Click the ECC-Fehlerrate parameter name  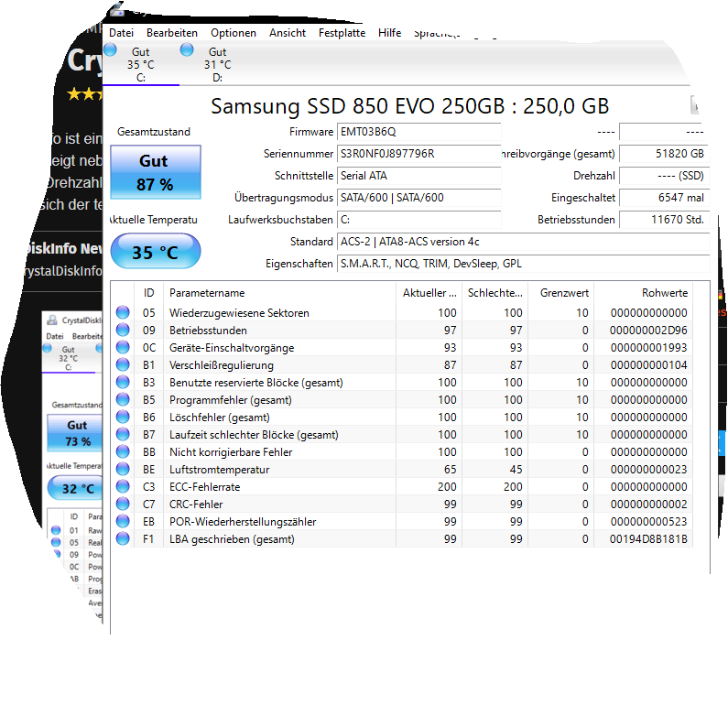(205, 487)
